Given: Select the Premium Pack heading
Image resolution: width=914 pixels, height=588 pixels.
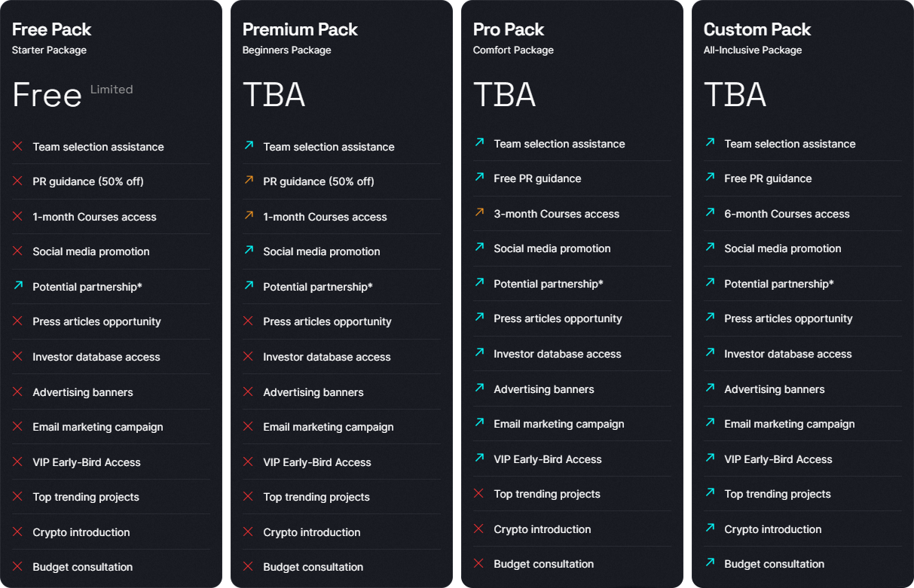Looking at the screenshot, I should coord(300,29).
